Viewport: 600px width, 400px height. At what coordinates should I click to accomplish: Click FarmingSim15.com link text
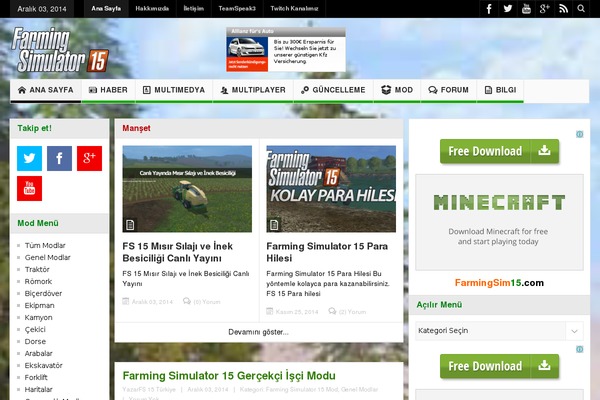pyautogui.click(x=499, y=283)
